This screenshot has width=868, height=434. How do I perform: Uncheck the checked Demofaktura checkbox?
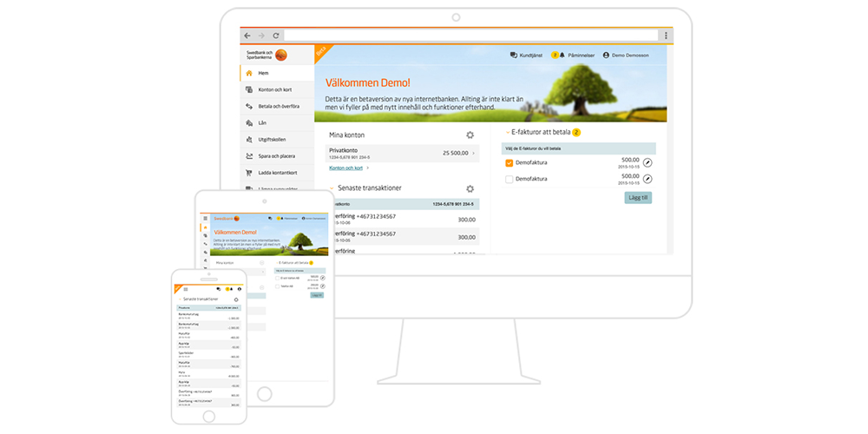[x=510, y=163]
